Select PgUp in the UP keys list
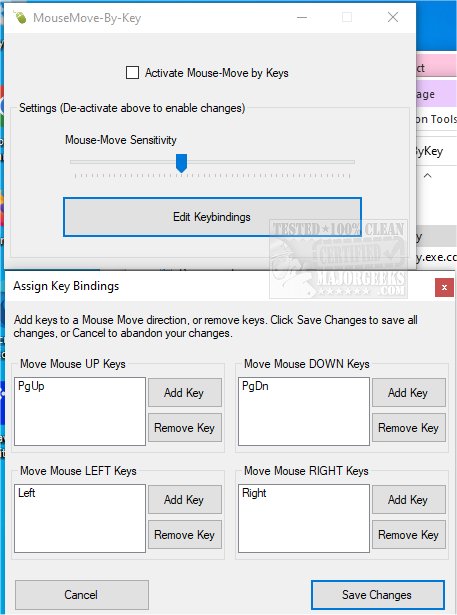The image size is (457, 615). 31,386
